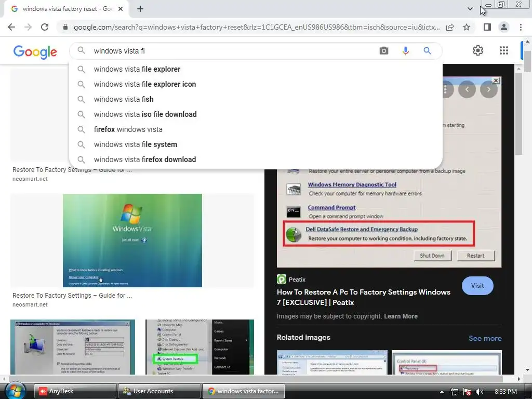Close the windows vista factory reset tab
Image resolution: width=532 pixels, height=399 pixels.
pyautogui.click(x=121, y=9)
